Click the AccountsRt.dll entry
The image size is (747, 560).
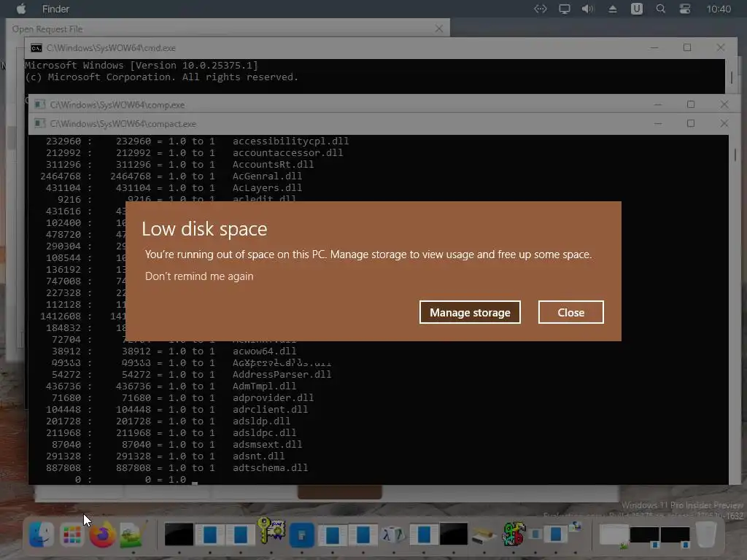tap(273, 164)
